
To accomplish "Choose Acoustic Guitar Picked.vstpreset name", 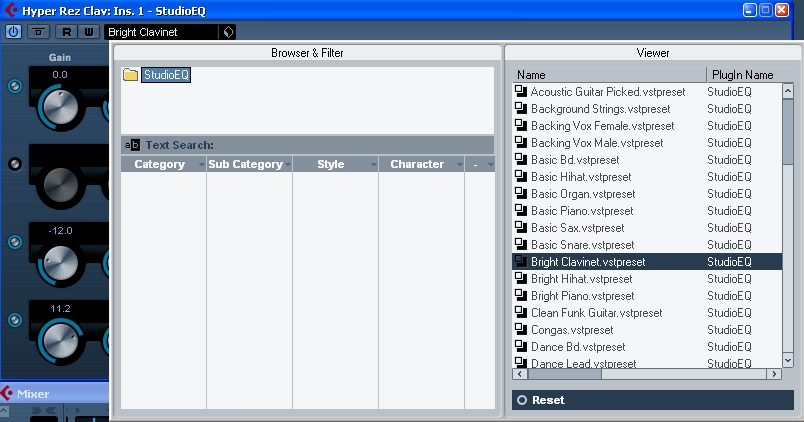I will (608, 92).
